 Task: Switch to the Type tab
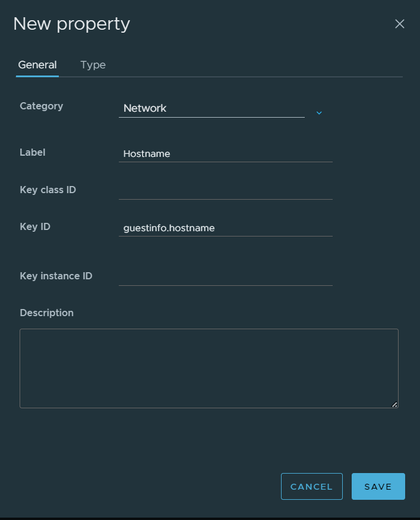tap(93, 65)
